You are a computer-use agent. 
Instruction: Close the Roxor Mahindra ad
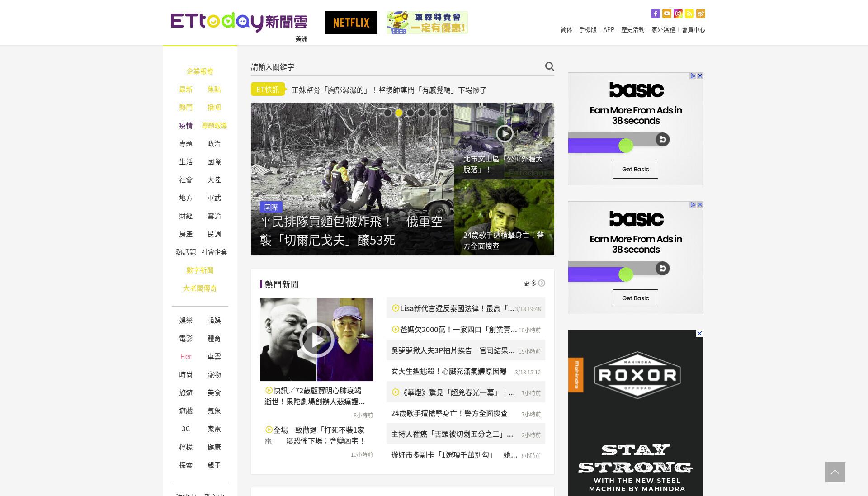tap(699, 334)
